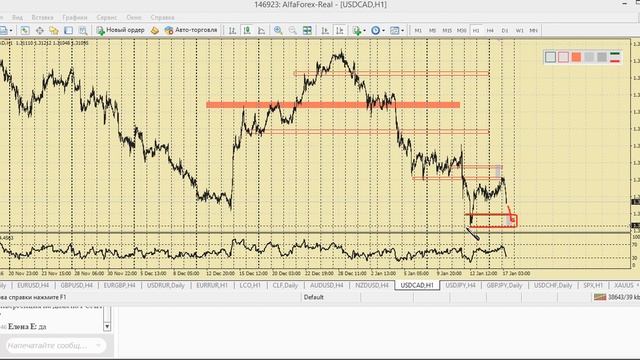Zoom in on the chart
This screenshot has height=360, width=640.
(278, 30)
